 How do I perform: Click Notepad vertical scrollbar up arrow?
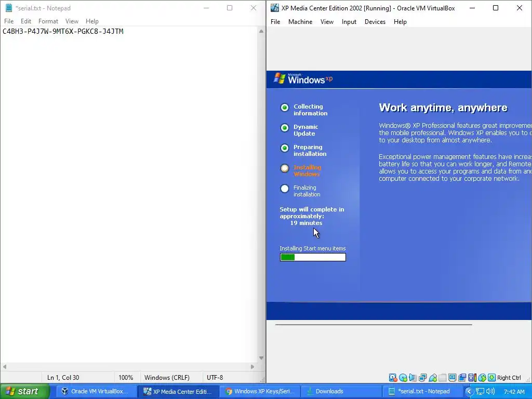pos(261,31)
